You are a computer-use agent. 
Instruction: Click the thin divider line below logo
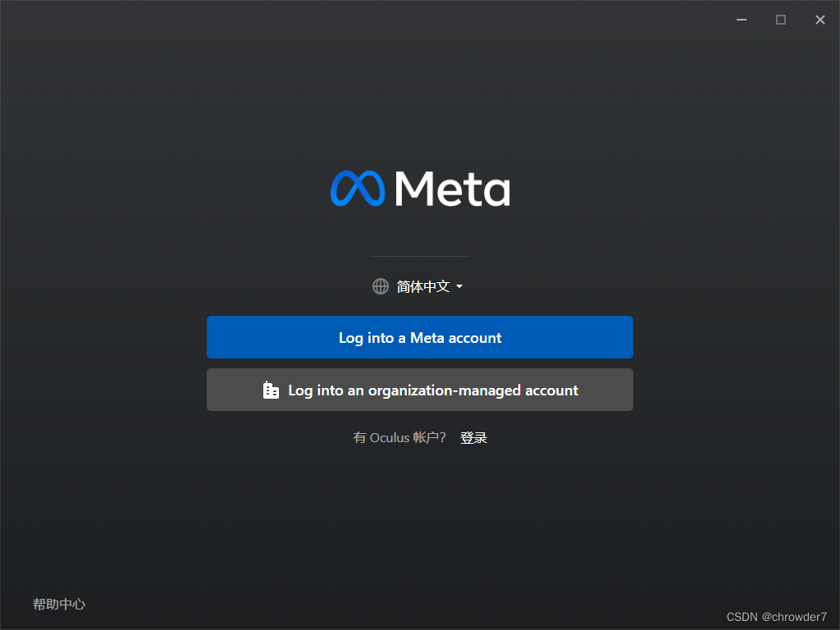[x=420, y=256]
